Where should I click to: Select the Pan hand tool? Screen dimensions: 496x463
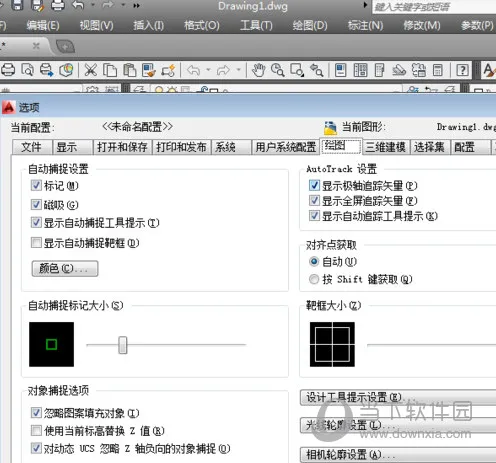click(x=258, y=70)
